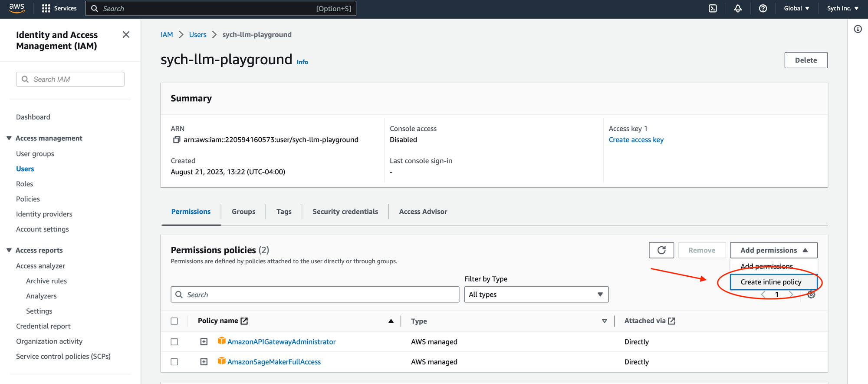Open Access analyzer in the sidebar

[x=40, y=266]
